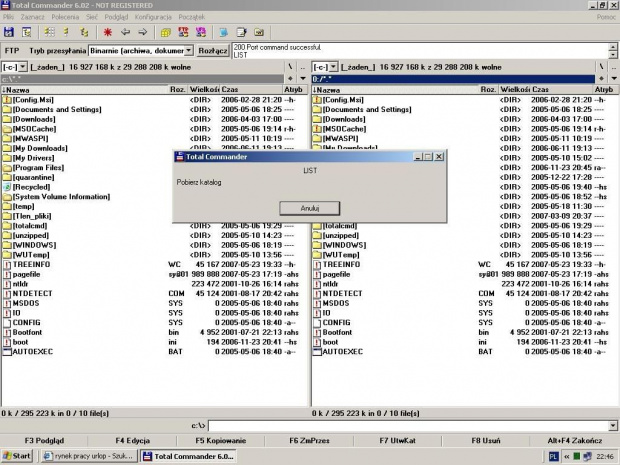Select AUTOEXEC file icon in right panel
This screenshot has width=620, height=465.
pyautogui.click(x=317, y=352)
